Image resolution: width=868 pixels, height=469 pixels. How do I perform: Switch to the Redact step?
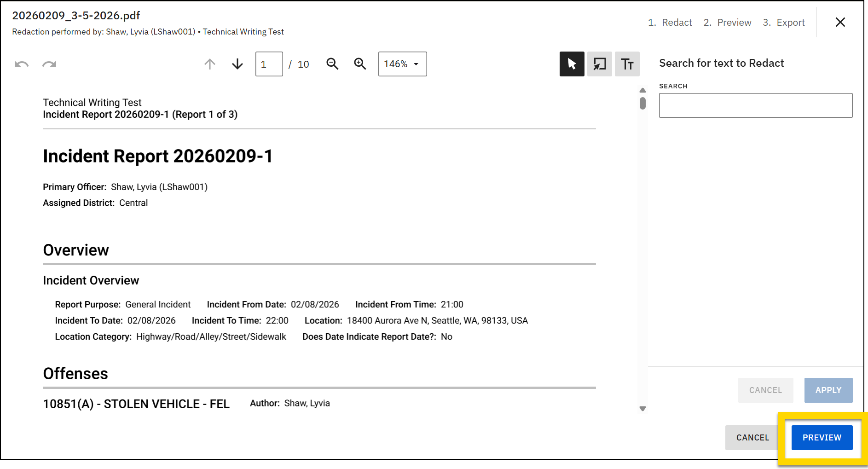pyautogui.click(x=670, y=23)
